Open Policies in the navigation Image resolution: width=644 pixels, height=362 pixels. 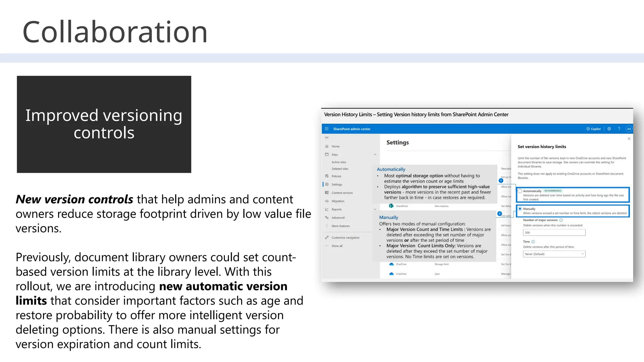point(336,176)
